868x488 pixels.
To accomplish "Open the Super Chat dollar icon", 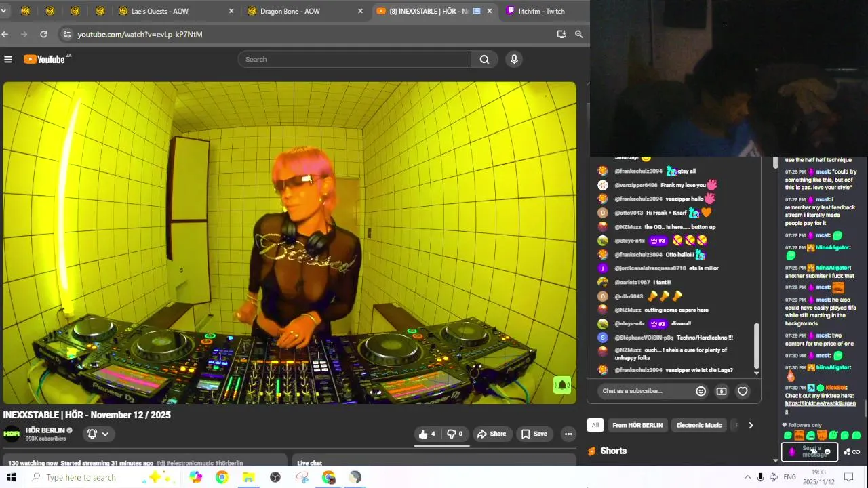I will pos(722,391).
